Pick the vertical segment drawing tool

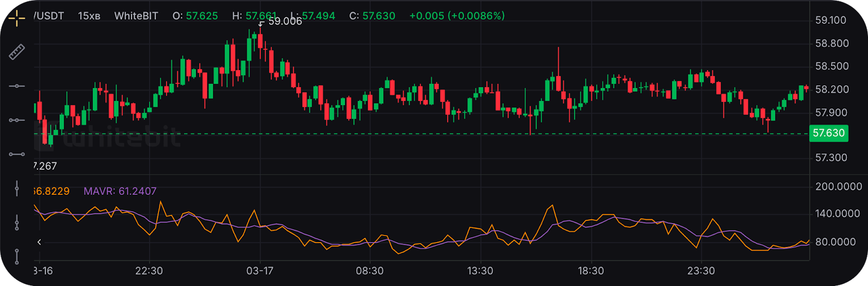(x=17, y=256)
